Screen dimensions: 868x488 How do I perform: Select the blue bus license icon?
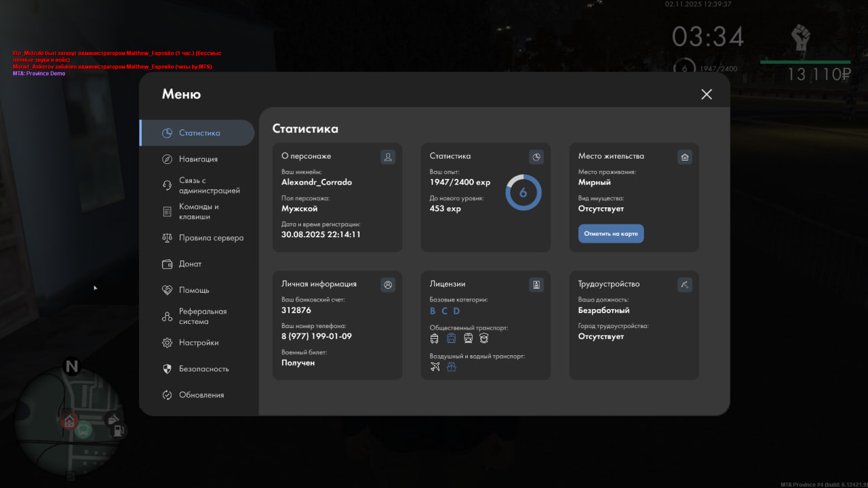452,338
